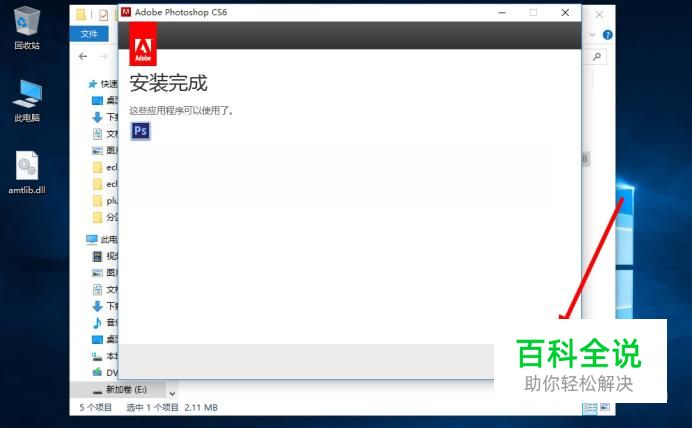This screenshot has height=428, width=692.
Task: Click the navigation pane scroll-down arrow
Action: (x=172, y=393)
